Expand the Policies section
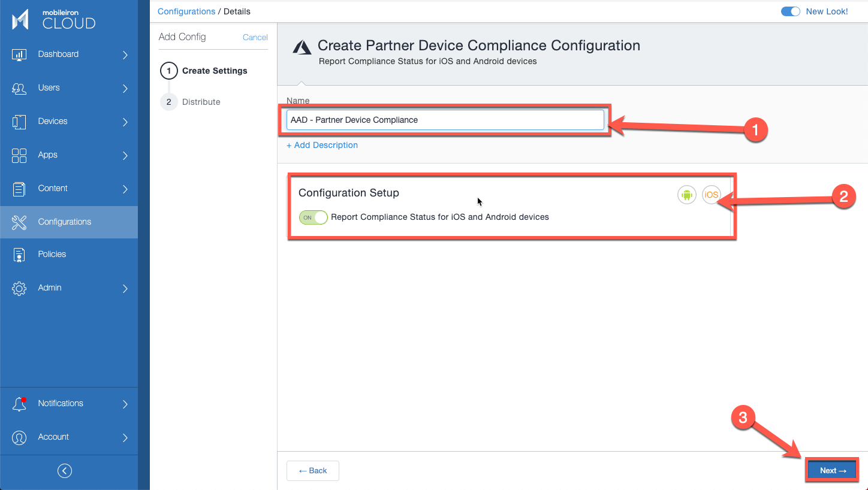This screenshot has height=490, width=868. click(52, 254)
